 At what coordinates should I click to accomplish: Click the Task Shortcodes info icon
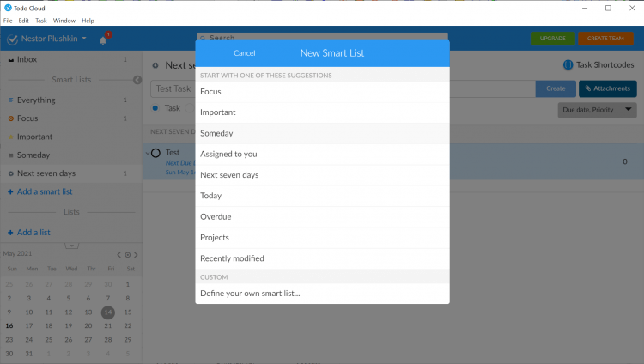[x=568, y=64]
